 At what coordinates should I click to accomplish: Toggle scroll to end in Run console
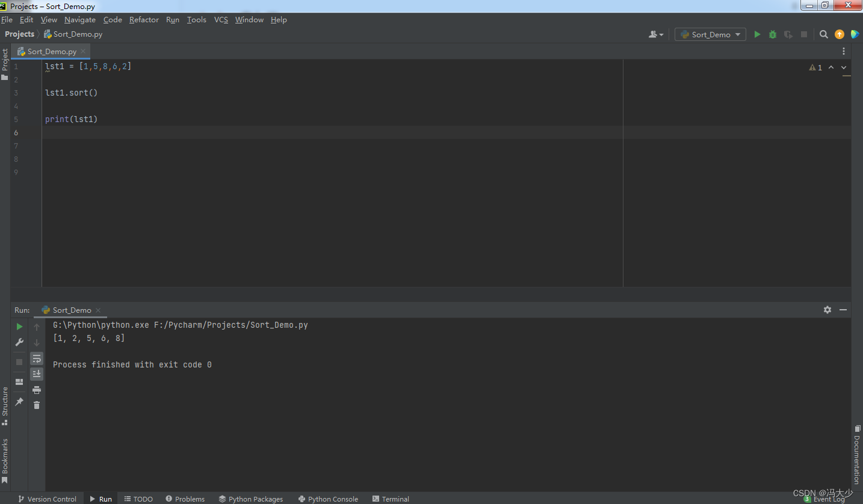[37, 374]
